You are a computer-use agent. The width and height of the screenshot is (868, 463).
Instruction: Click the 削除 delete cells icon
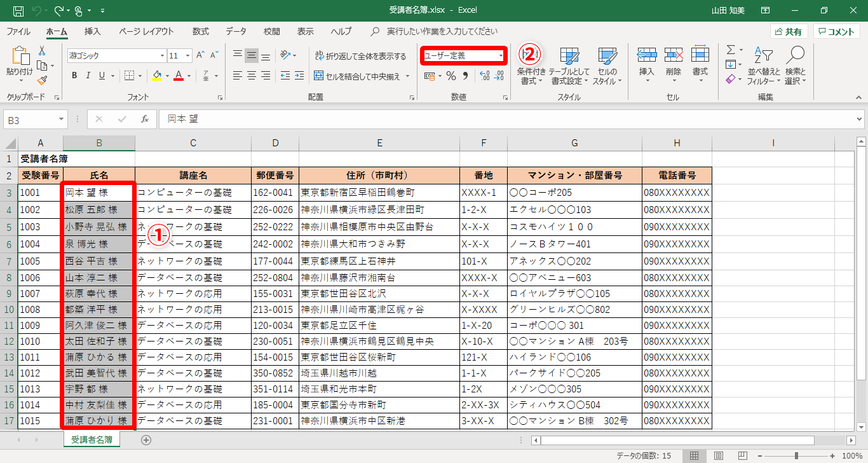[x=674, y=55]
